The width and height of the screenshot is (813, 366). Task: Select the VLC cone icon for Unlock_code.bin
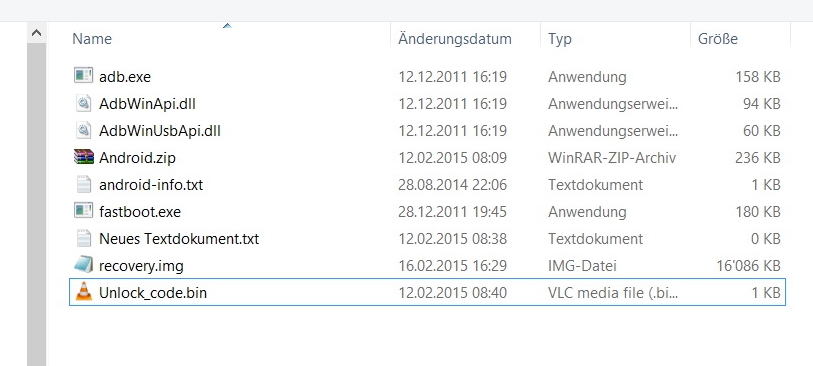click(x=83, y=292)
